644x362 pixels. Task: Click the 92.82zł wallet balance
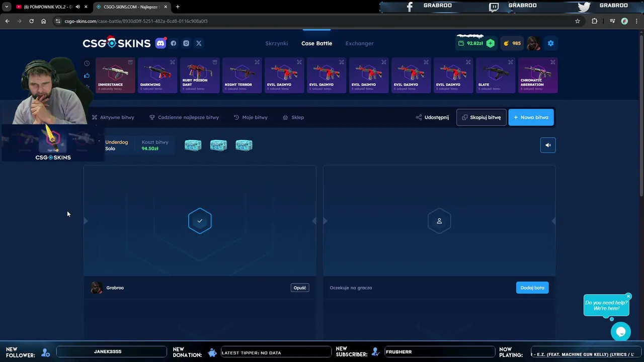(471, 43)
